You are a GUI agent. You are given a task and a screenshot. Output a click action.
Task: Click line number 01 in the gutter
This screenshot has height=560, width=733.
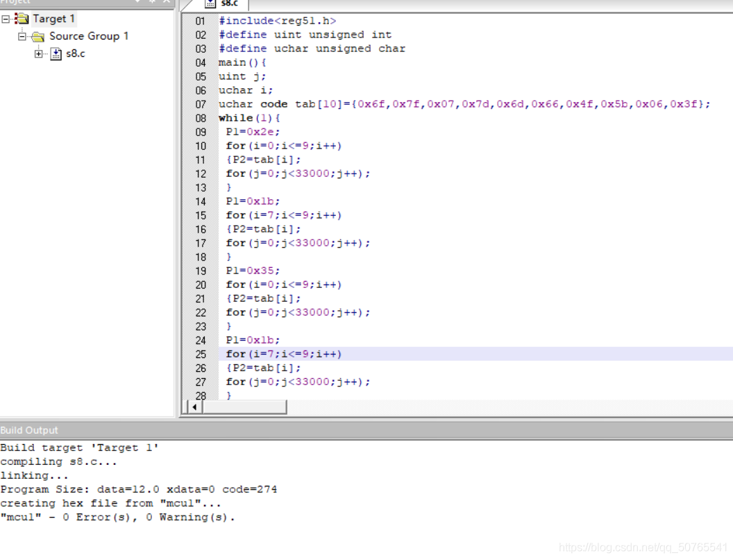[200, 21]
